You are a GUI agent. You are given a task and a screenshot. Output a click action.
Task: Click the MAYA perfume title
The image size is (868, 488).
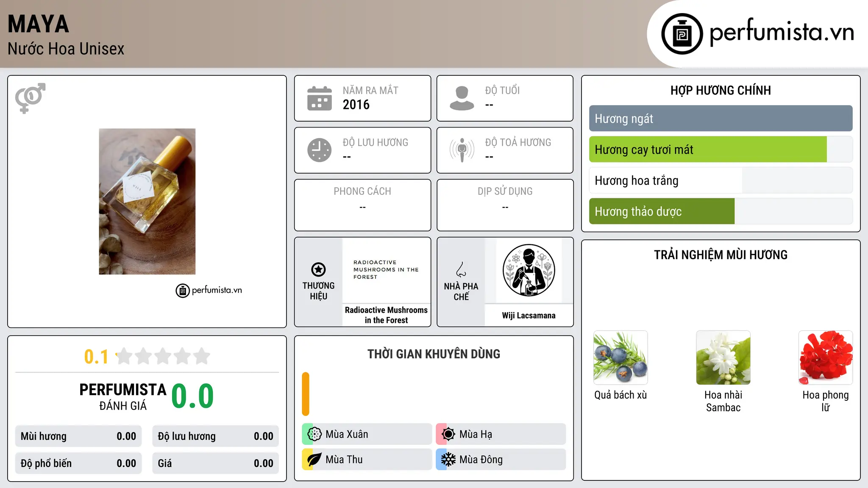(x=38, y=24)
